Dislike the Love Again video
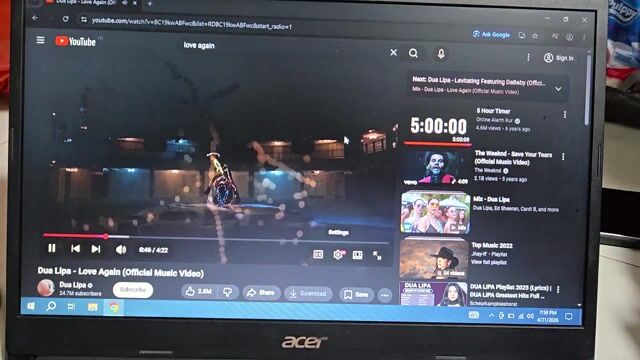Screen dimensions: 640x360 coord(228,292)
